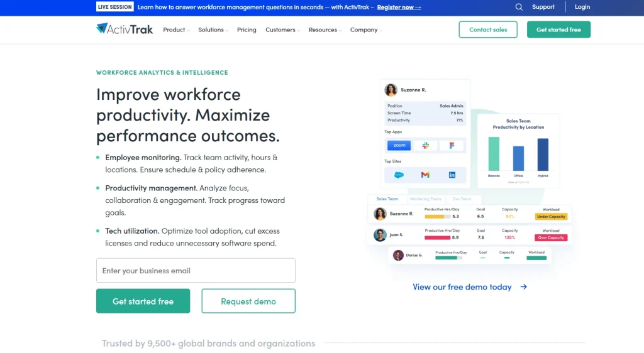Click the Remote bar in productivity chart
The width and height of the screenshot is (644, 353).
point(494,154)
